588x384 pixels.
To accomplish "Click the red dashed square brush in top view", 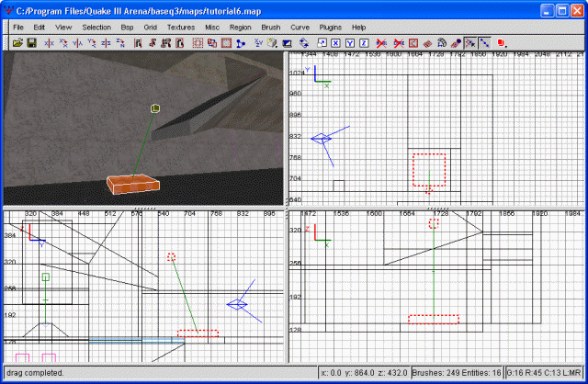I will click(x=429, y=170).
